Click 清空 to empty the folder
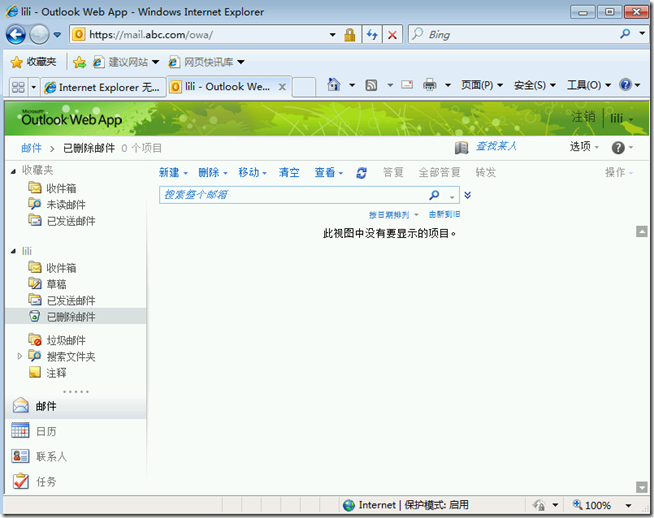654x518 pixels. click(289, 172)
